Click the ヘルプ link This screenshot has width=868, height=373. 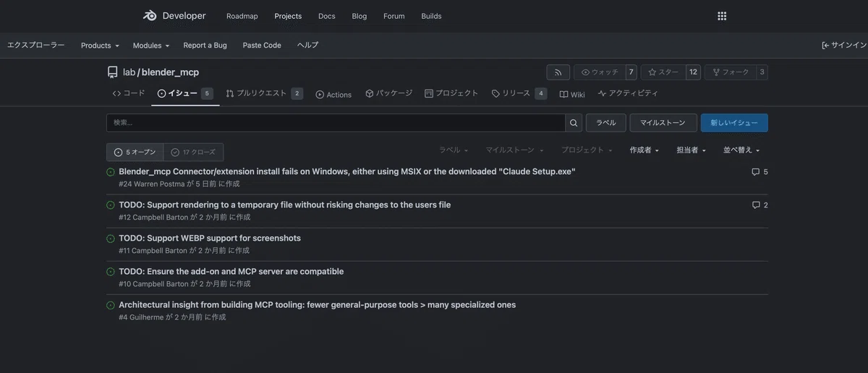[307, 45]
